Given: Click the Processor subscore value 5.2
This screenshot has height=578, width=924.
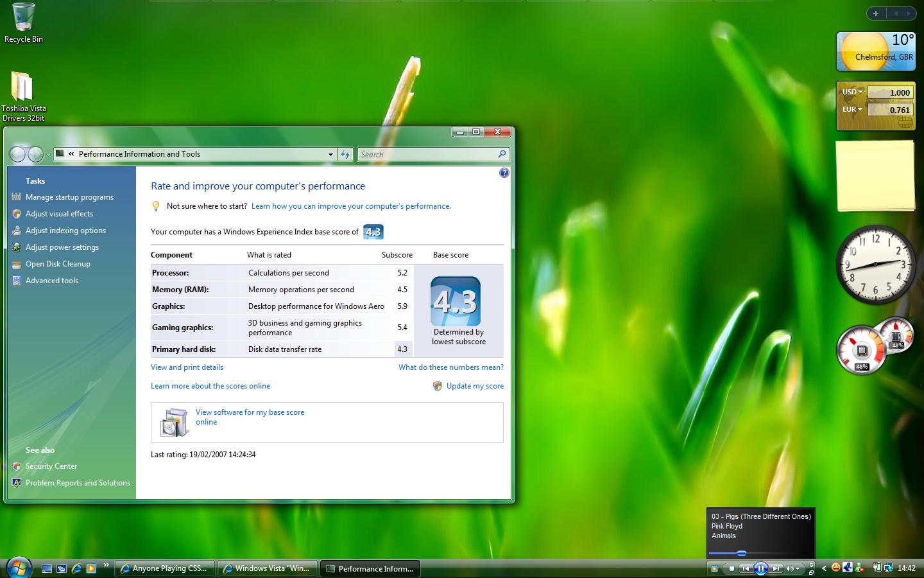Looking at the screenshot, I should click(x=402, y=273).
